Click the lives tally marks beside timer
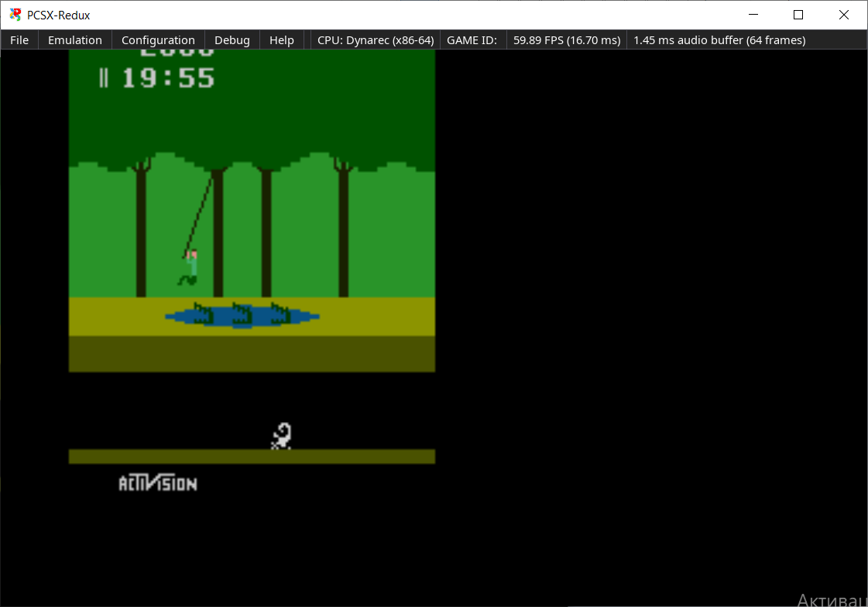Screen dimensions: 868x607 104,78
